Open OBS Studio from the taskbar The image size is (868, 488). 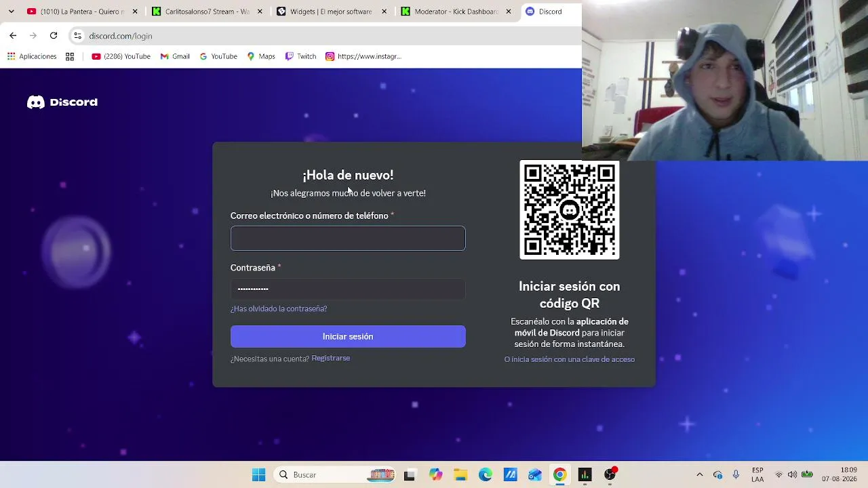pyautogui.click(x=610, y=474)
